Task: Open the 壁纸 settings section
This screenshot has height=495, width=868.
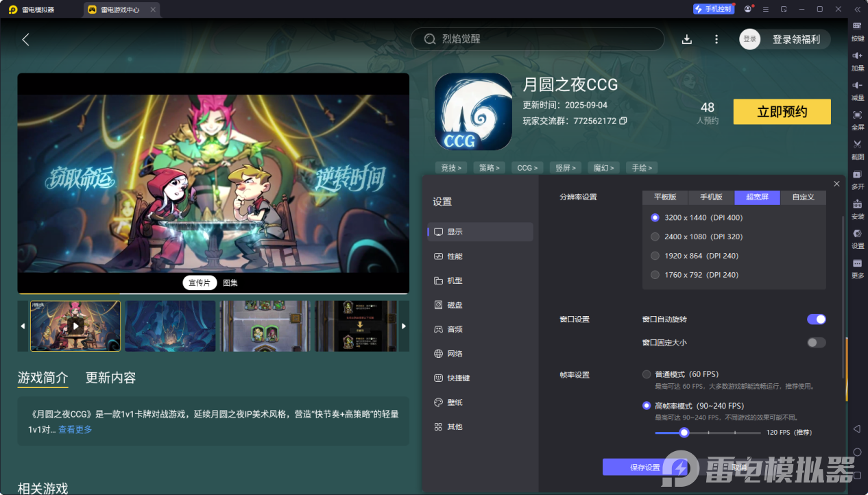Action: (481, 402)
